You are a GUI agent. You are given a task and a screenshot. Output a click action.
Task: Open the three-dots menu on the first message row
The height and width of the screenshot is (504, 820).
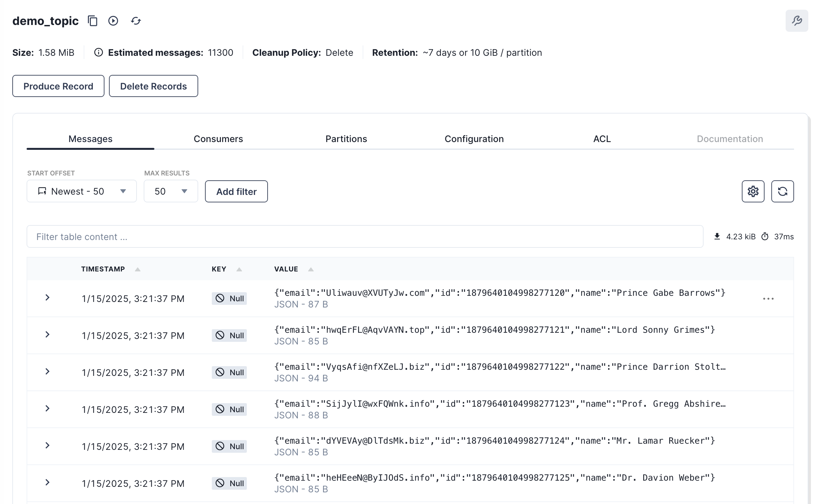pos(768,299)
